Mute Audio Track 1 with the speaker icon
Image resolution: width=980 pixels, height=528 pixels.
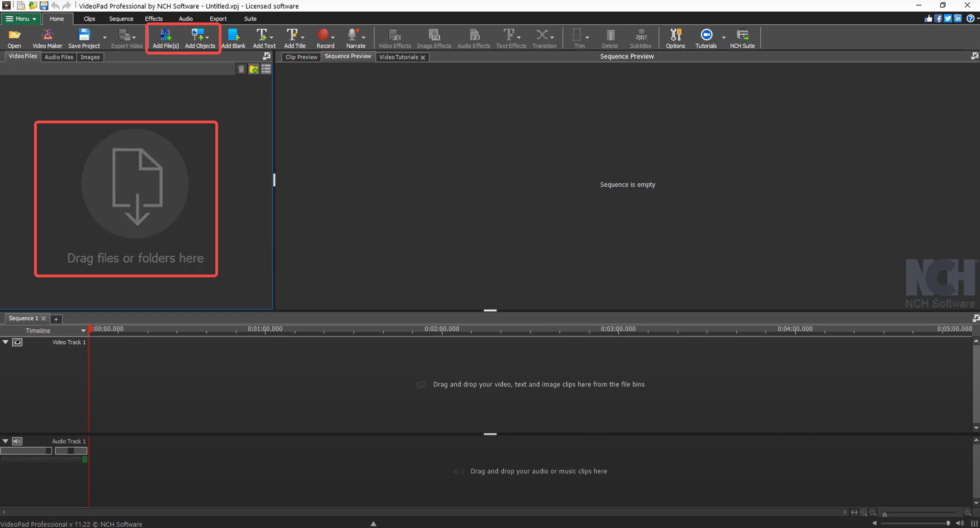click(x=17, y=441)
